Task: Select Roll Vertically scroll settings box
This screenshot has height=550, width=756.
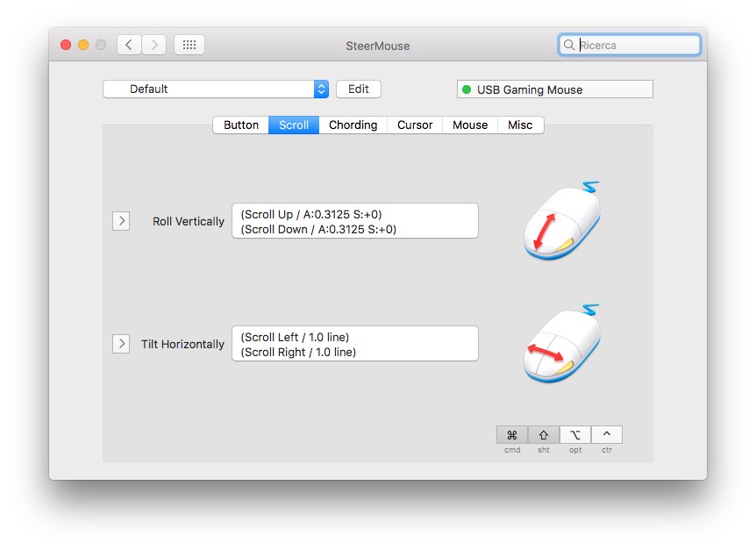Action: coord(355,221)
